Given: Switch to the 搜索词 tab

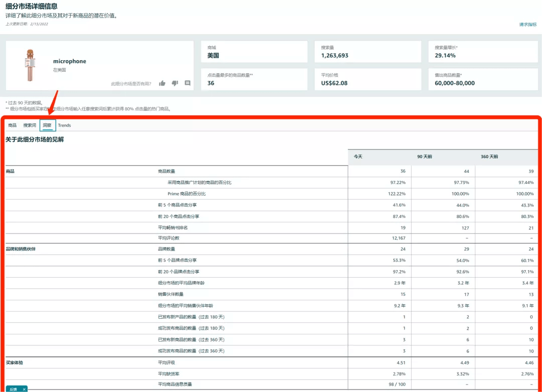Looking at the screenshot, I should pos(30,125).
